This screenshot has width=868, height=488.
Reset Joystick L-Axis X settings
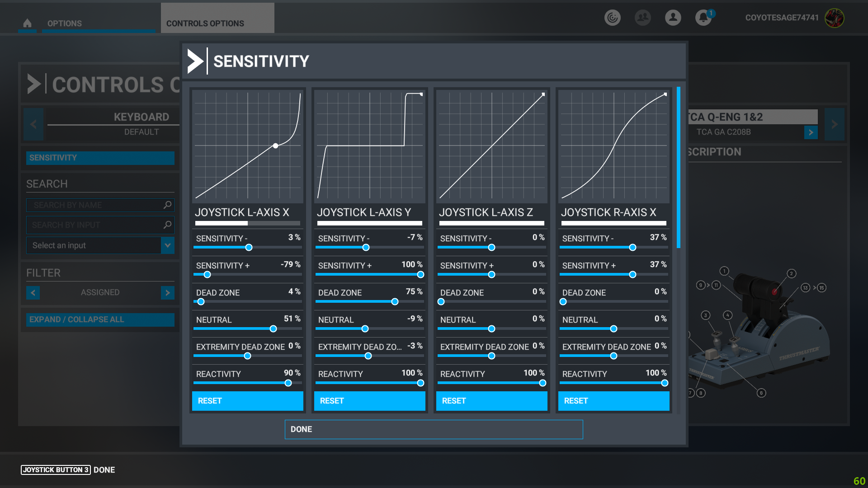coord(247,401)
